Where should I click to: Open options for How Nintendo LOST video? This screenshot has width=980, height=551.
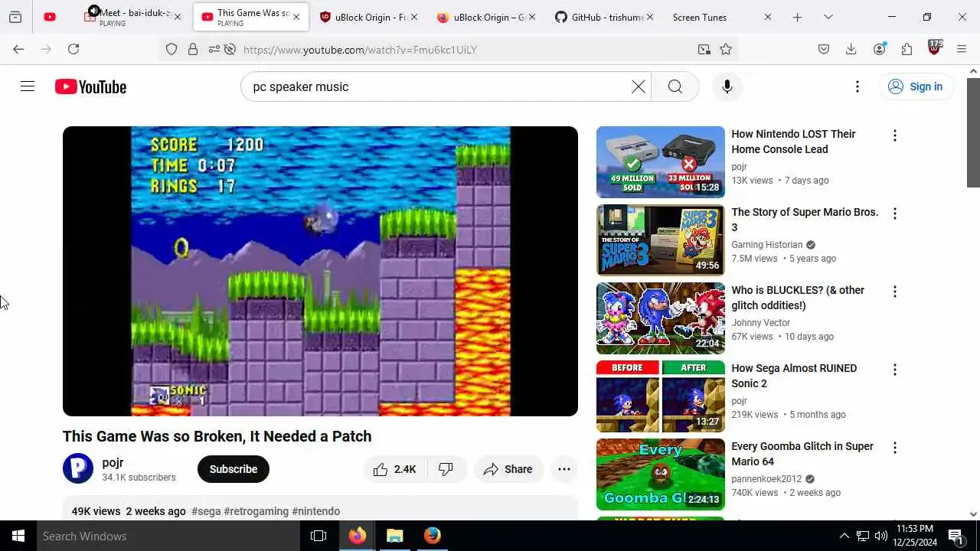[x=894, y=135]
